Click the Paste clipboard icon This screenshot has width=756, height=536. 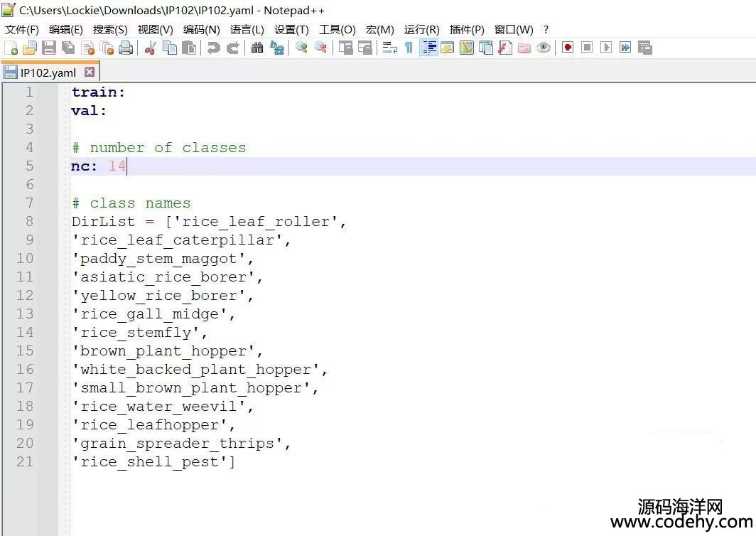coord(189,48)
